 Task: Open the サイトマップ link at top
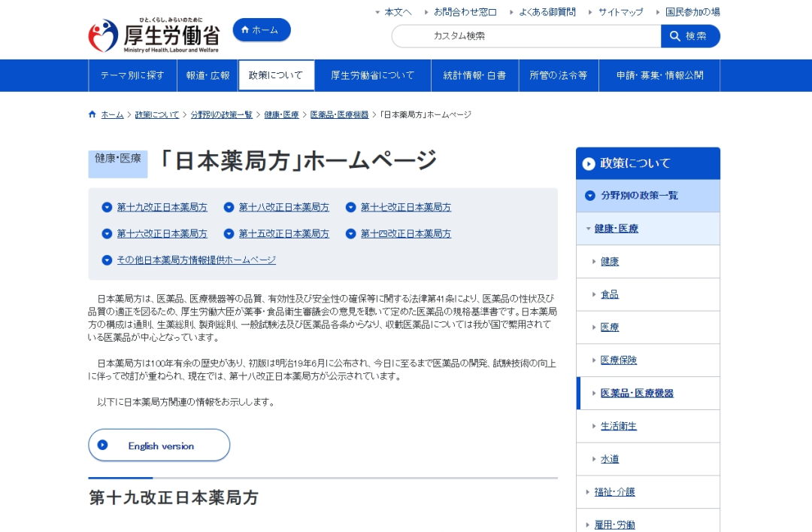coord(620,12)
